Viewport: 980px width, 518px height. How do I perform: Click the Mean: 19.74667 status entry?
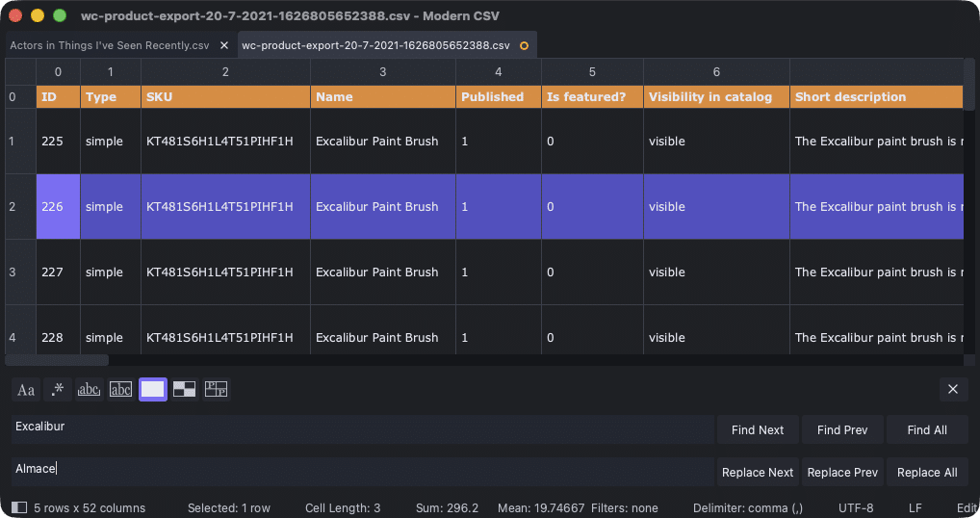(x=541, y=508)
